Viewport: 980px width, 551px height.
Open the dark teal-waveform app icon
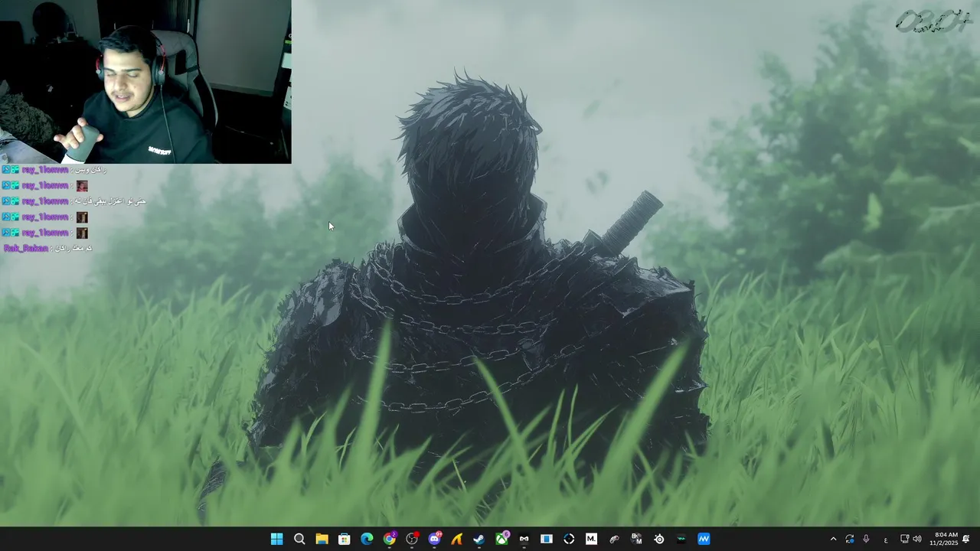pyautogui.click(x=681, y=539)
